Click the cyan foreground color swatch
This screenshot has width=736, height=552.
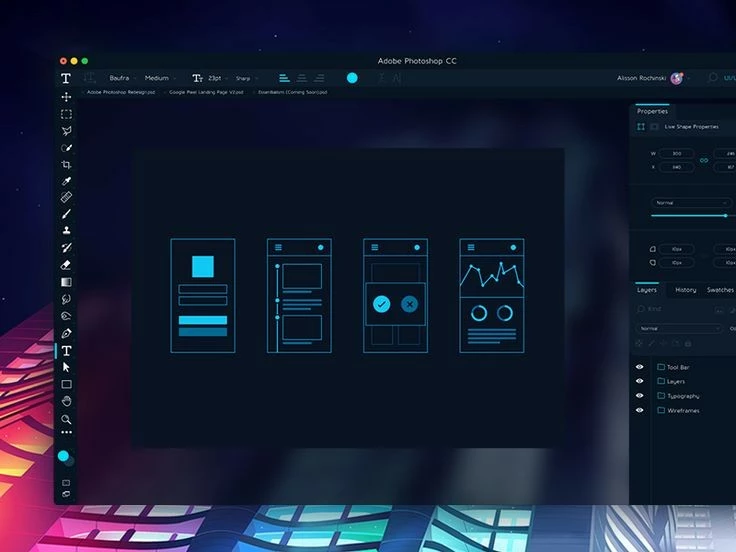[x=63, y=456]
